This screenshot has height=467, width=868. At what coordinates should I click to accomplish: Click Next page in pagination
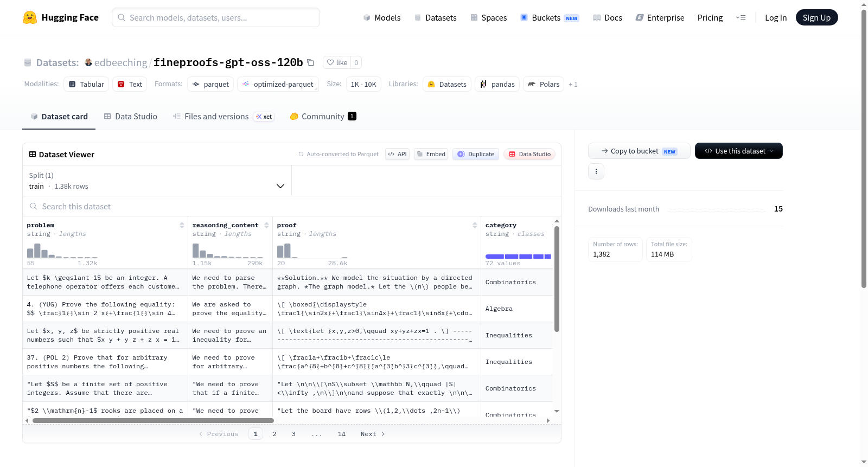click(x=373, y=434)
